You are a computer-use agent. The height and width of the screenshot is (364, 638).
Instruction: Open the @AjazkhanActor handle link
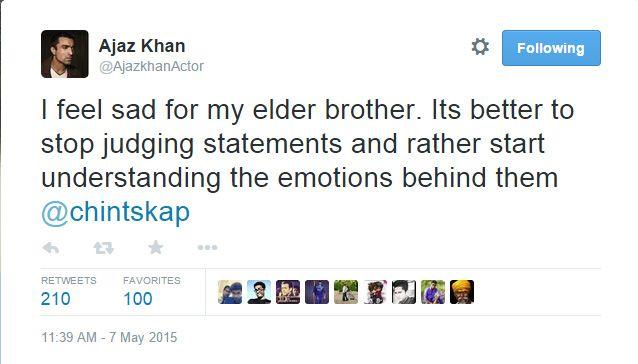pos(151,66)
